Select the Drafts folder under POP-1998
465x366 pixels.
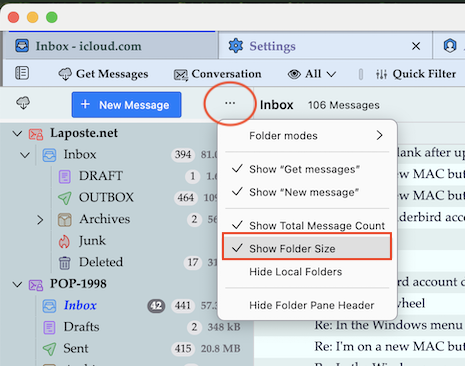(x=81, y=327)
